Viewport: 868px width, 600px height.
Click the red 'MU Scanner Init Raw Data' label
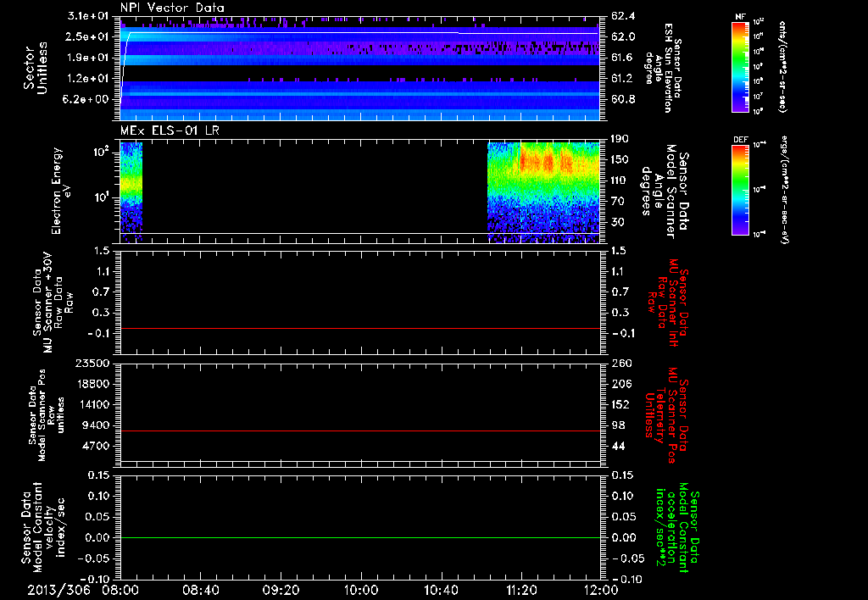pyautogui.click(x=668, y=303)
